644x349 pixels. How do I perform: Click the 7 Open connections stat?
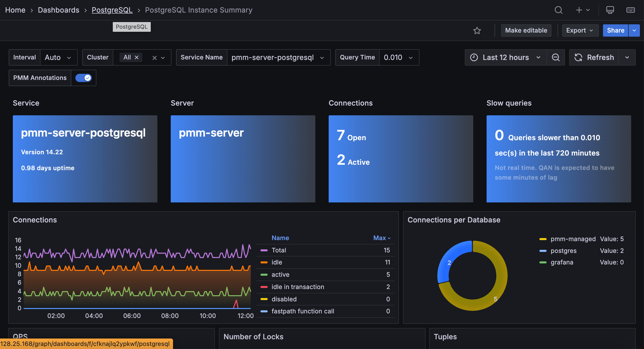(351, 136)
